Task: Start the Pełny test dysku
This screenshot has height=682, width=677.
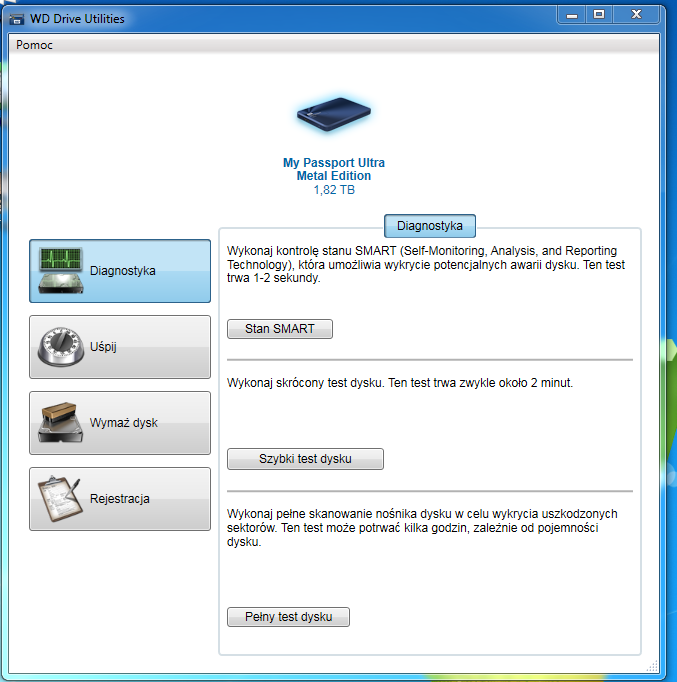Action: click(288, 617)
